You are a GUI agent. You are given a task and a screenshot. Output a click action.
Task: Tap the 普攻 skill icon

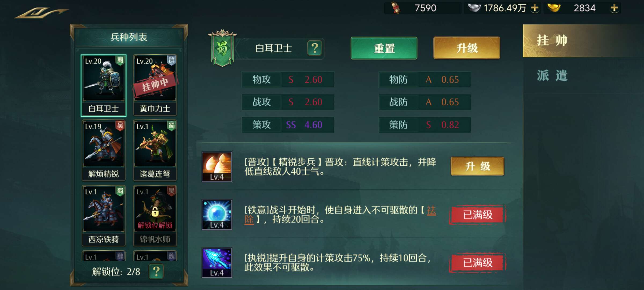217,167
